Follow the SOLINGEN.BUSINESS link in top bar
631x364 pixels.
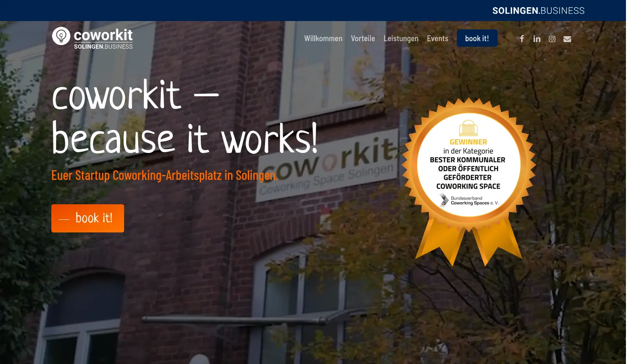tap(538, 11)
